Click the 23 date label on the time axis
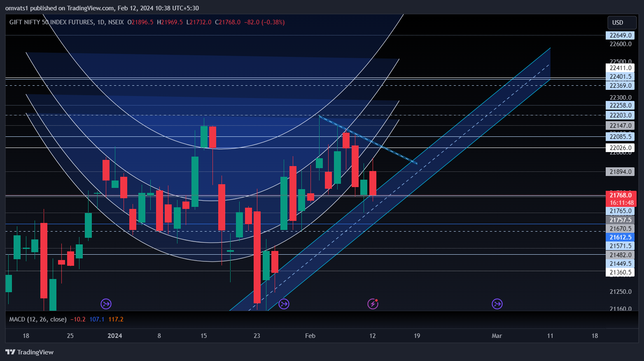Screen dimensions: 644x361 pyautogui.click(x=257, y=336)
